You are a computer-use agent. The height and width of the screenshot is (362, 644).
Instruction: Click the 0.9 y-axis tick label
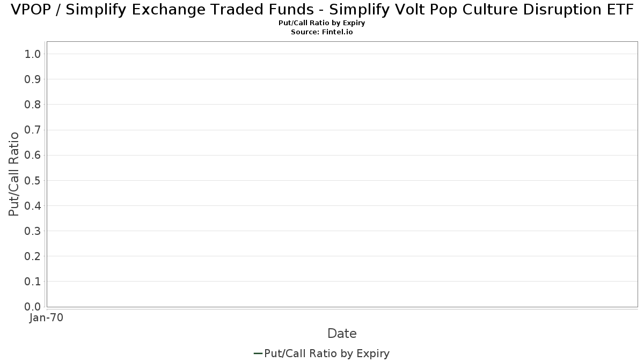[33, 79]
